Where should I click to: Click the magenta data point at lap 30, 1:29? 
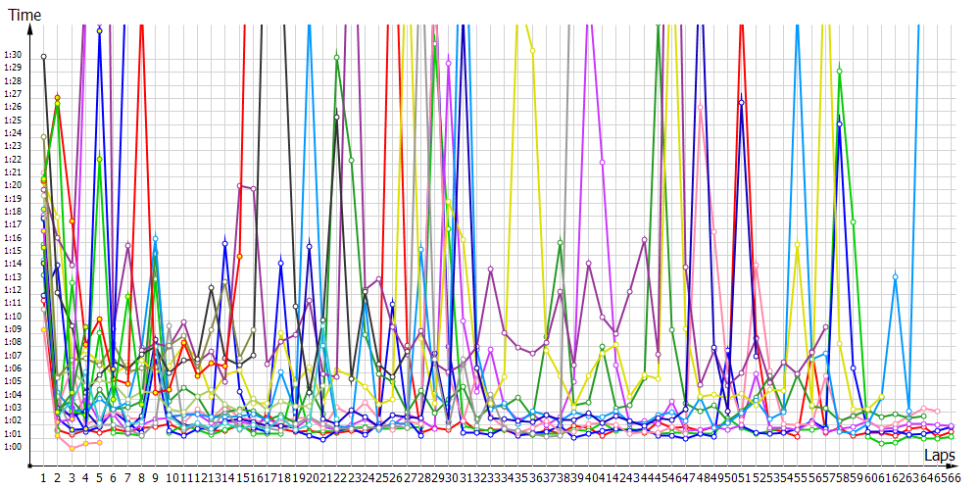pyautogui.click(x=448, y=64)
